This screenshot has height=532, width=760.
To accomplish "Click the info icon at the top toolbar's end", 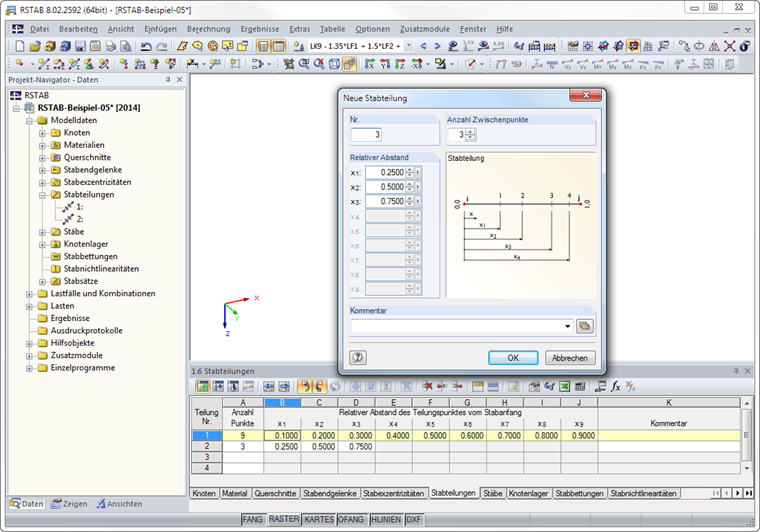I will click(745, 46).
